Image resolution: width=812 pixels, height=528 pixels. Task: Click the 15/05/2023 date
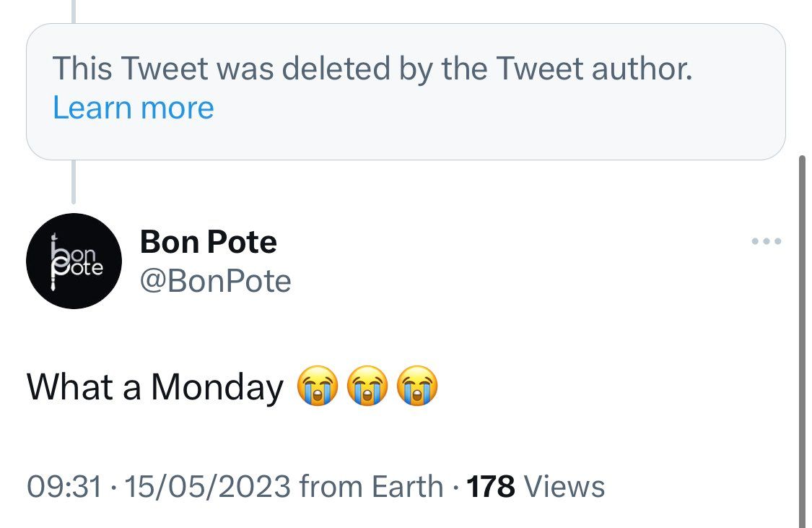(208, 487)
